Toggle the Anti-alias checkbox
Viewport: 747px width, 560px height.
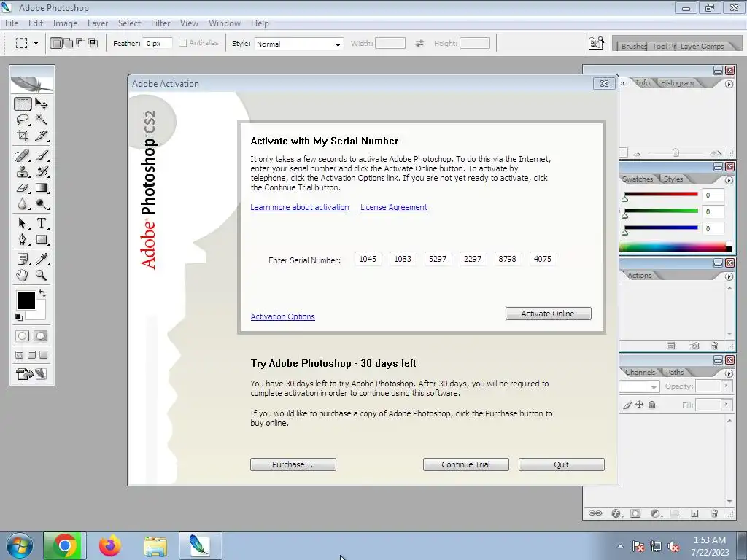click(182, 43)
